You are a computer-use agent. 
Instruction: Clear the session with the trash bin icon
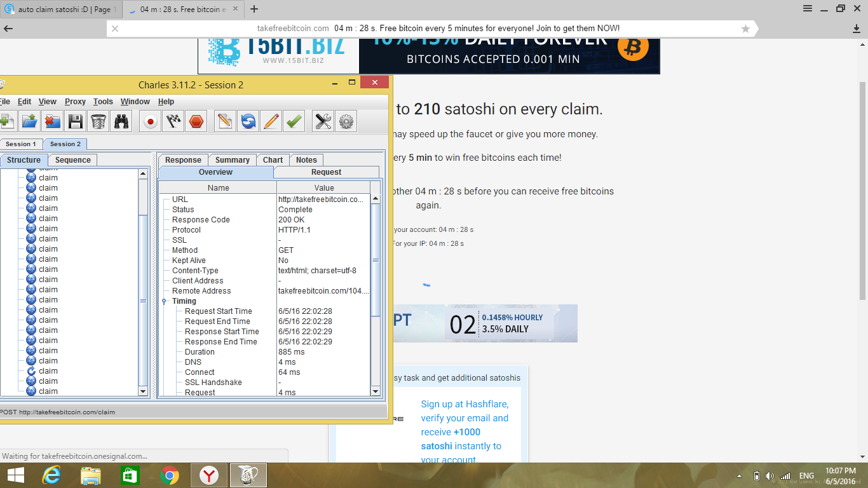pyautogui.click(x=98, y=121)
